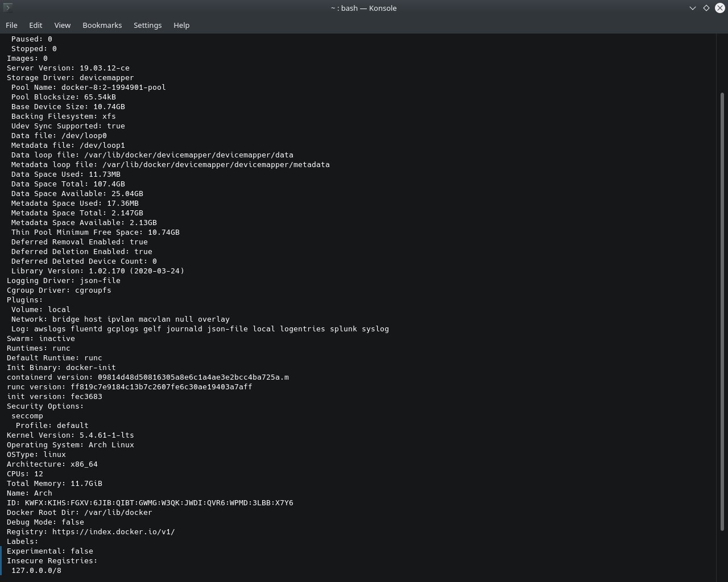Click the 'Pool Name: docker-8:2-1994901-pool' line

(x=89, y=88)
